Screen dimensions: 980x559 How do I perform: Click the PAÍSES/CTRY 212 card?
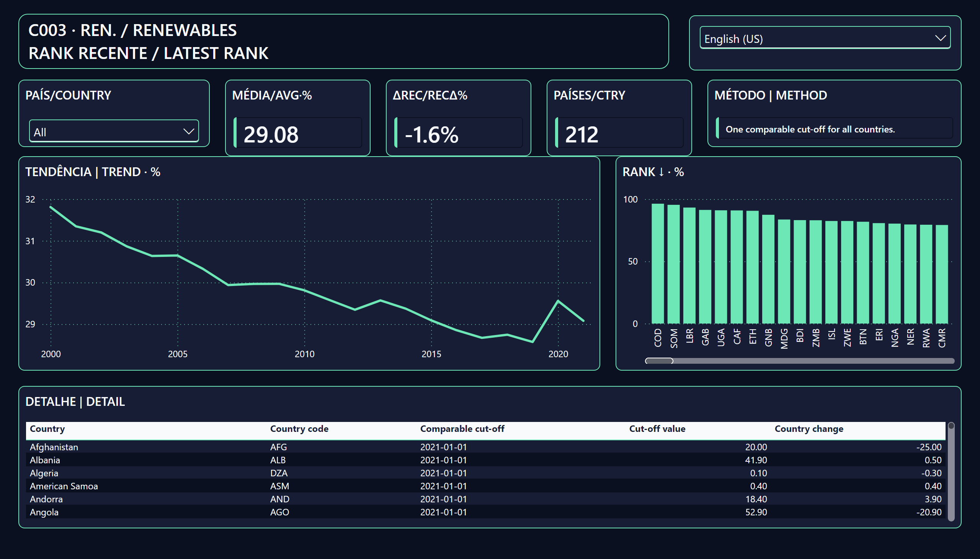point(619,118)
